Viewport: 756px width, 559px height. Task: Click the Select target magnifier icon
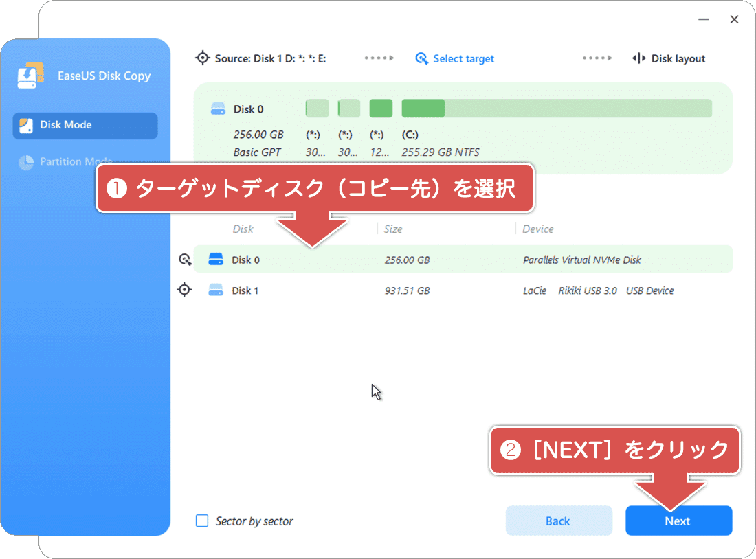tap(421, 58)
